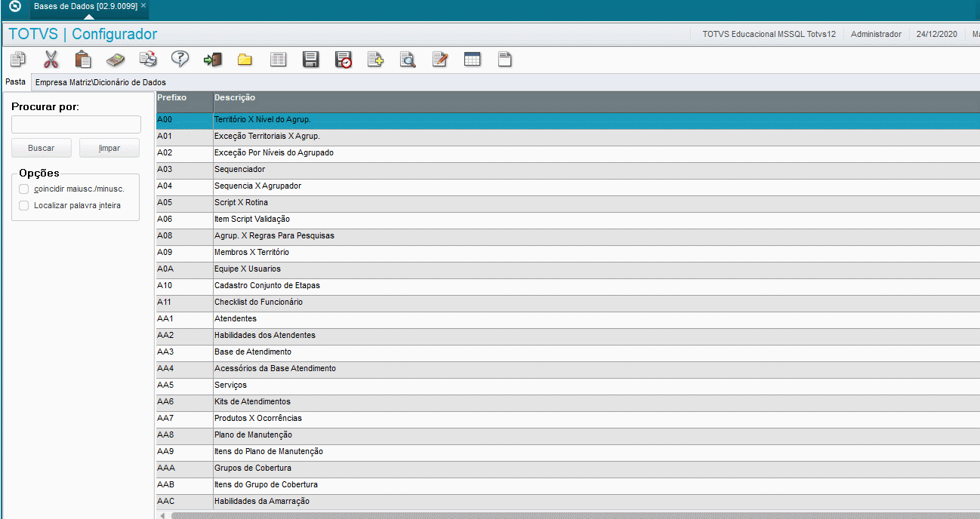This screenshot has width=980, height=519.
Task: Click the Paste clipboard icon
Action: pyautogui.click(x=83, y=60)
